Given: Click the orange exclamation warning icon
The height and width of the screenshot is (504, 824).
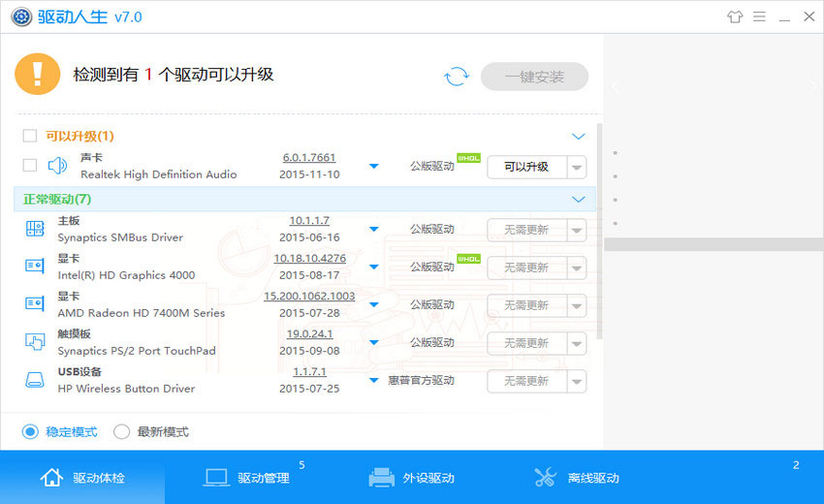Looking at the screenshot, I should (37, 74).
